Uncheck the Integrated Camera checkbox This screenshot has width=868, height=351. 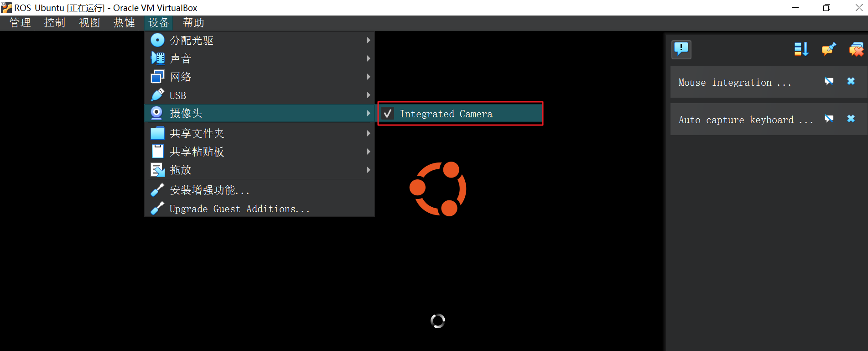click(x=388, y=114)
